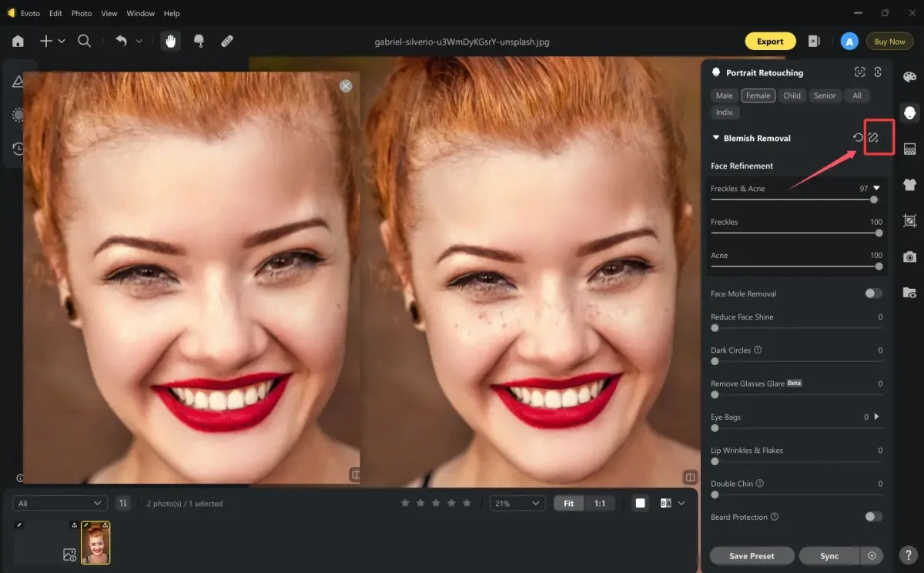Click the Blemish Removal brush edit icon
The image size is (924, 573).
point(874,138)
